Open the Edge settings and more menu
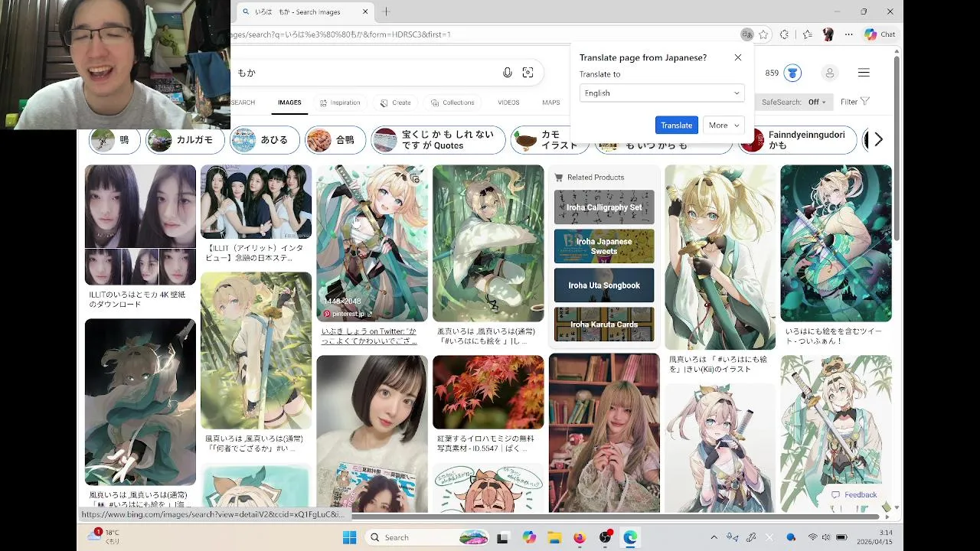The image size is (980, 551). click(848, 34)
